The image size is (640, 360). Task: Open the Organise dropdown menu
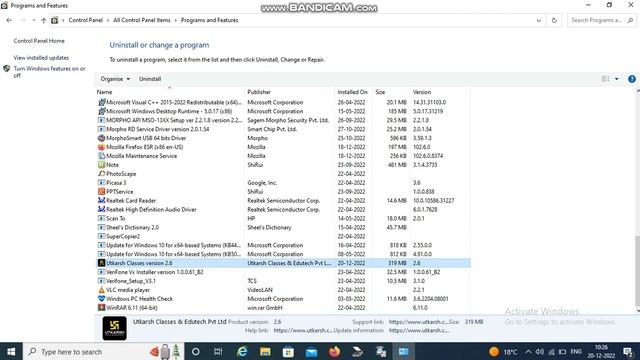tap(115, 79)
